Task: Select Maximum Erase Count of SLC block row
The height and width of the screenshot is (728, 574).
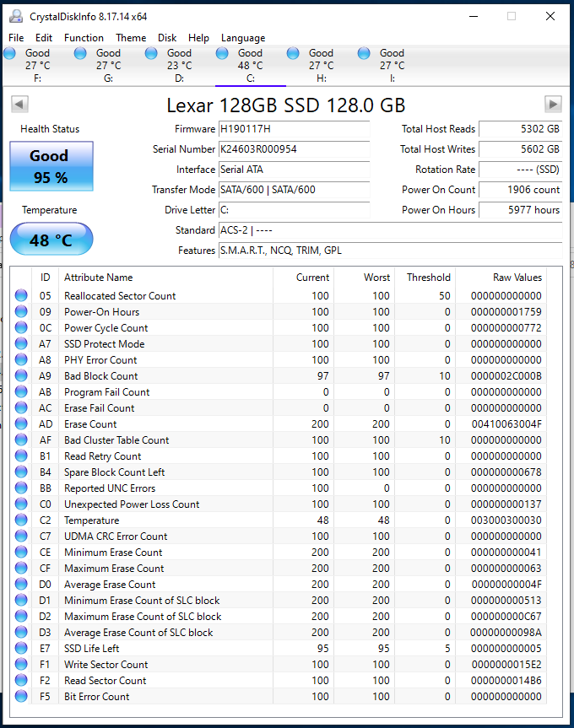Action: click(x=279, y=616)
